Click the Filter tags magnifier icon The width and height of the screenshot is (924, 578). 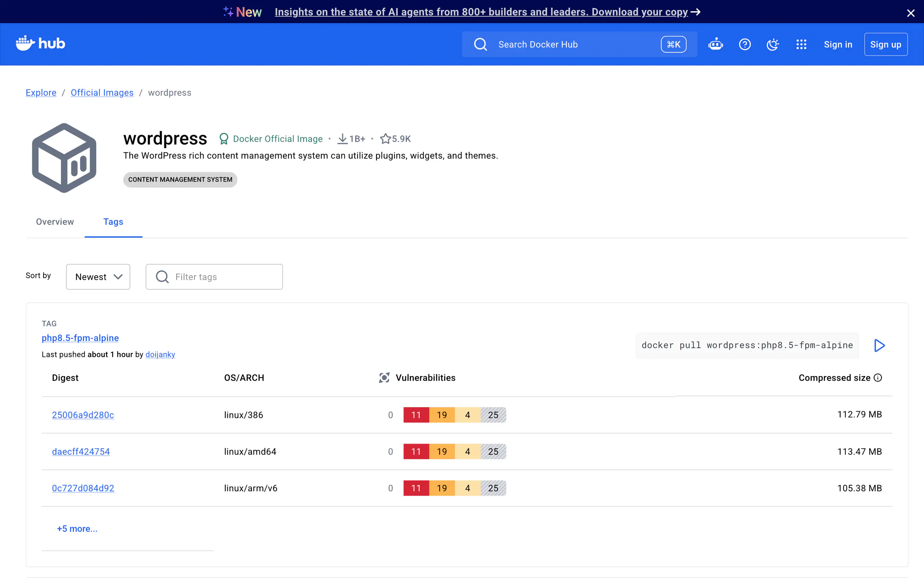162,277
